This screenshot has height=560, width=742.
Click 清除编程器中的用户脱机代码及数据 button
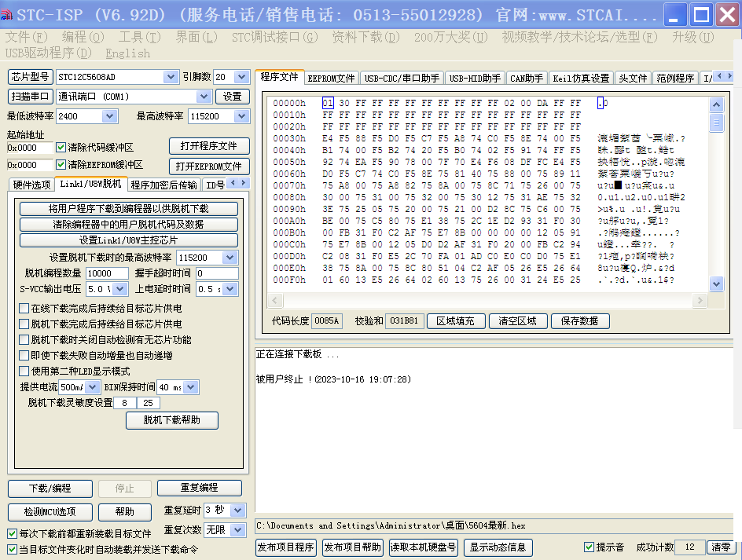tap(129, 224)
